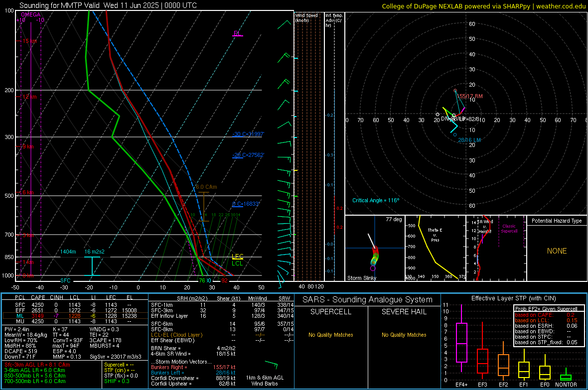Click the OMEGA label on the skew-T
588x390 pixels.
tap(31, 14)
